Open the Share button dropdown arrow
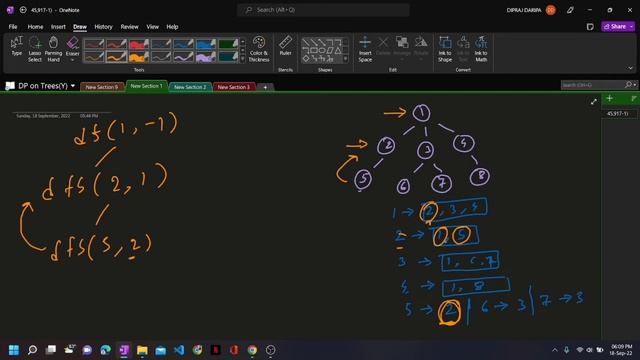The image size is (640, 360). [631, 27]
